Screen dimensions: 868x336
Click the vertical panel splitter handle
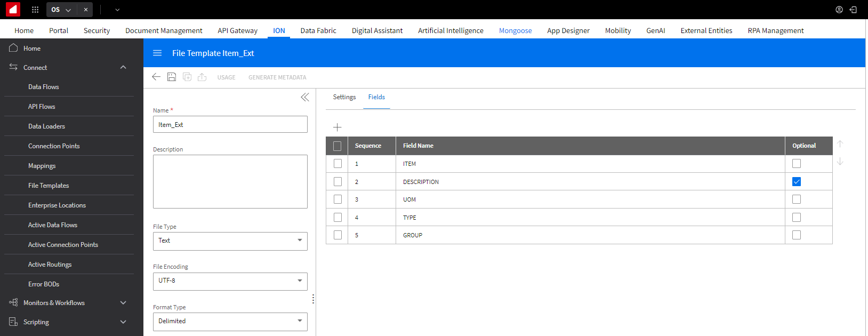(x=313, y=299)
